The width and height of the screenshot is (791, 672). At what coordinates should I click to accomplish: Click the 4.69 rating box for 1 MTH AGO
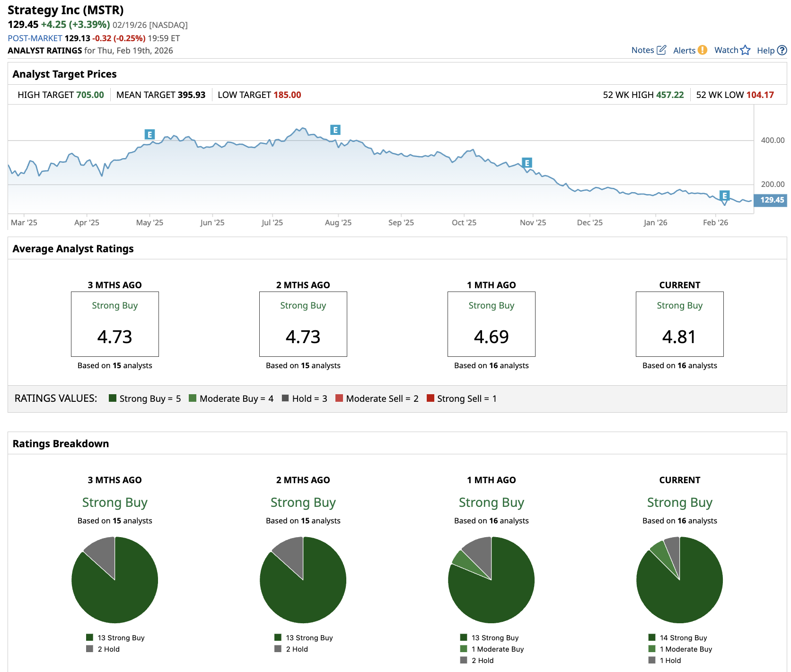(492, 324)
